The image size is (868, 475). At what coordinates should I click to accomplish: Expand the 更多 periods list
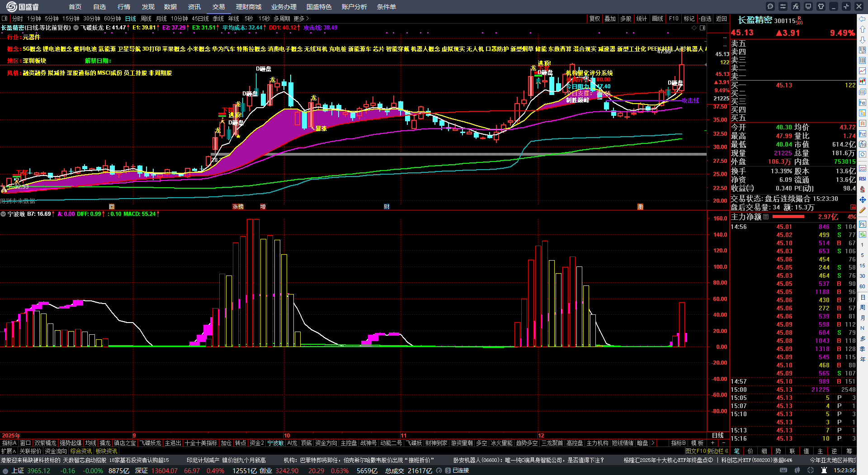[301, 19]
